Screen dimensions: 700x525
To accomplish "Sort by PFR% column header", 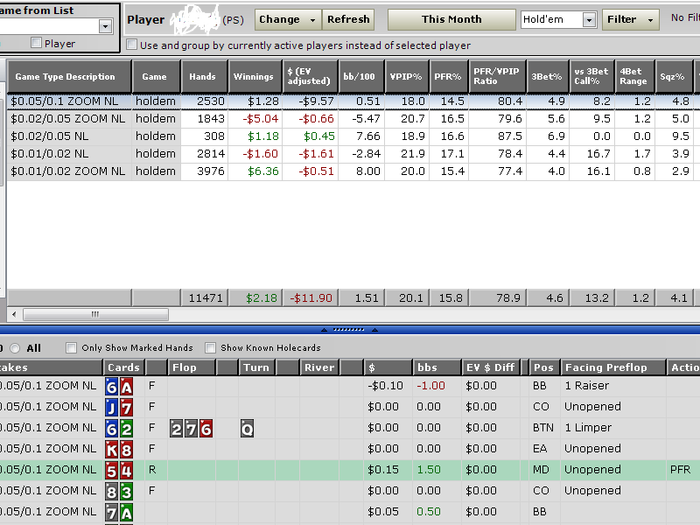I will pos(449,77).
